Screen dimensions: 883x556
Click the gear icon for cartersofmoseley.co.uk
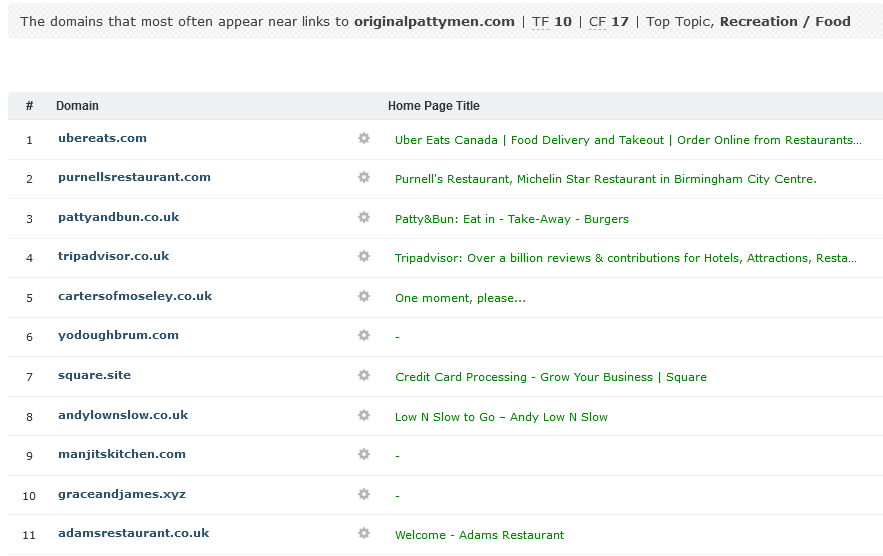(364, 297)
